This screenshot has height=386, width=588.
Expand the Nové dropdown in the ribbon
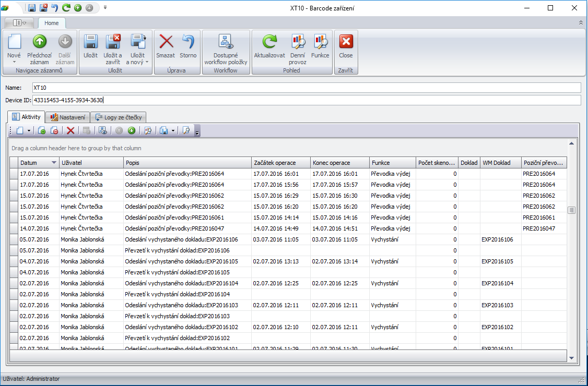tap(14, 62)
